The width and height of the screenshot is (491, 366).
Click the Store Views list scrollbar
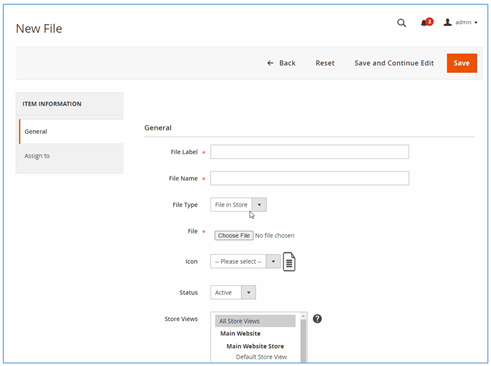tap(303, 337)
